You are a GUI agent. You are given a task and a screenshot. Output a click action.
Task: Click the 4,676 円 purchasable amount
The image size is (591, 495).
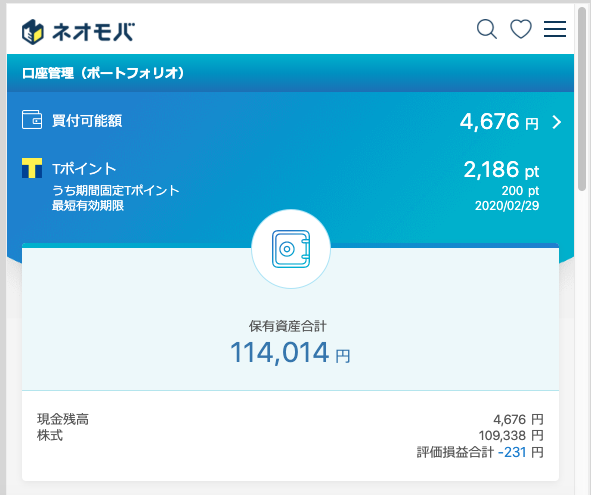click(x=499, y=121)
